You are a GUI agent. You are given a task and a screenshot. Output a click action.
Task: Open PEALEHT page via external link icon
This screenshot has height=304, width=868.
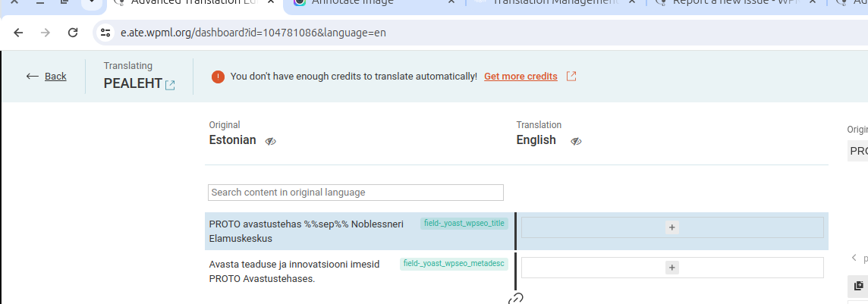click(x=170, y=85)
